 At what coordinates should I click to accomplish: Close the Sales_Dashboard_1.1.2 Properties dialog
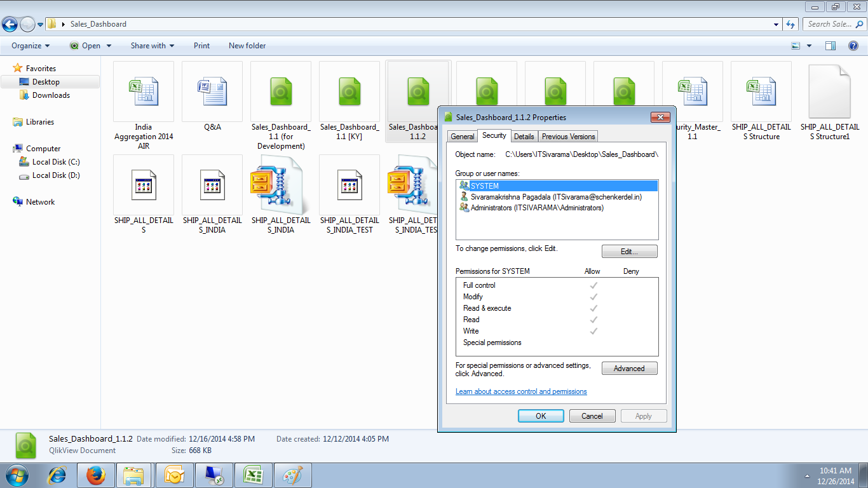[x=661, y=118]
